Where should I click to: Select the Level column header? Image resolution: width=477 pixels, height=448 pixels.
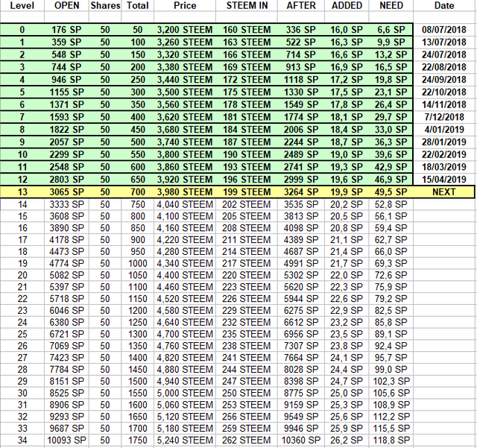coord(22,5)
